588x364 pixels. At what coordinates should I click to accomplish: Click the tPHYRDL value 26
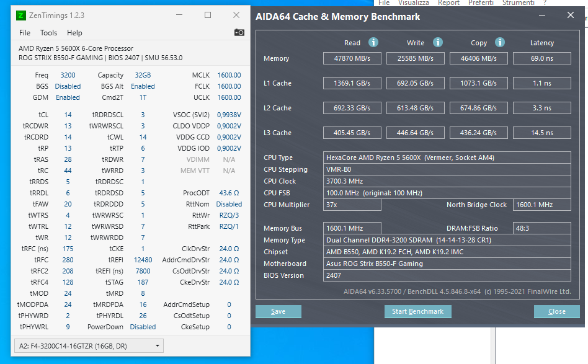pos(143,316)
